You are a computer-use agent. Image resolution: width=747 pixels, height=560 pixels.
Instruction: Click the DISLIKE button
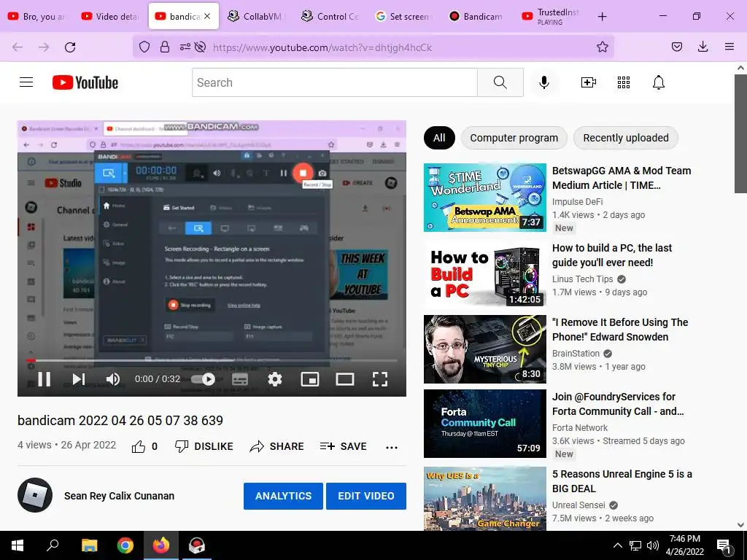click(204, 447)
